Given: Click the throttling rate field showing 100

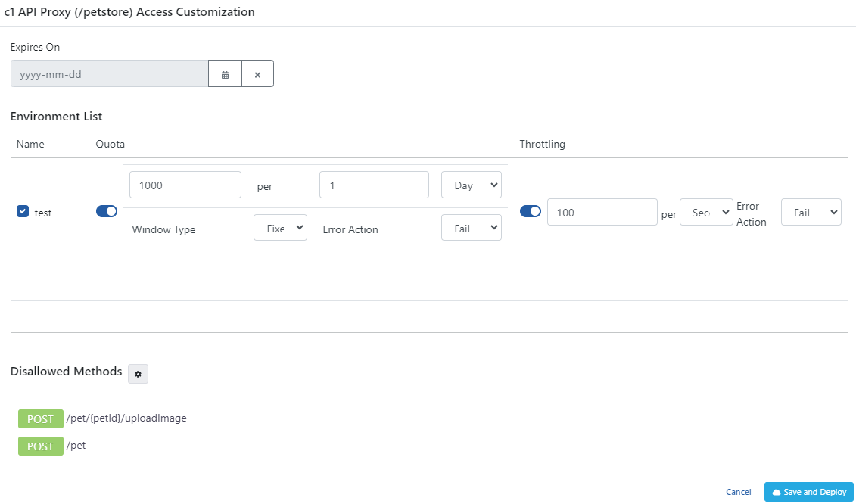Looking at the screenshot, I should tap(602, 212).
